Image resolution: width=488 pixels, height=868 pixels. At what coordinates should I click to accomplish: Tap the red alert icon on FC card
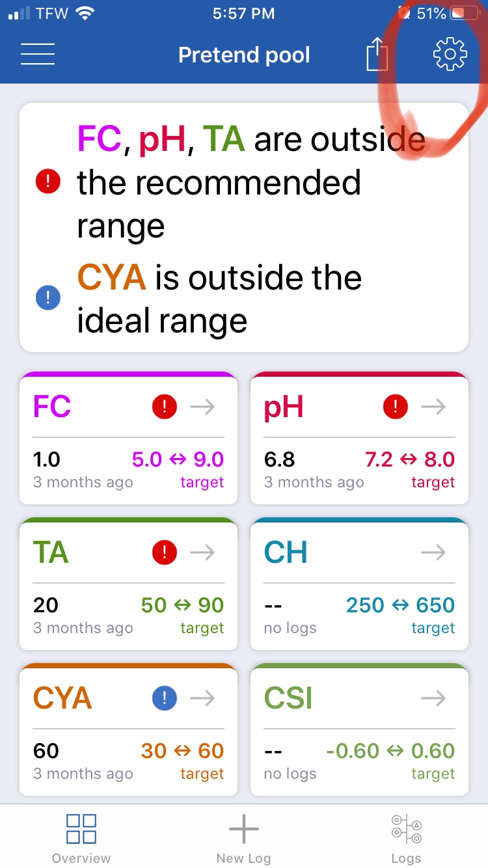165,407
